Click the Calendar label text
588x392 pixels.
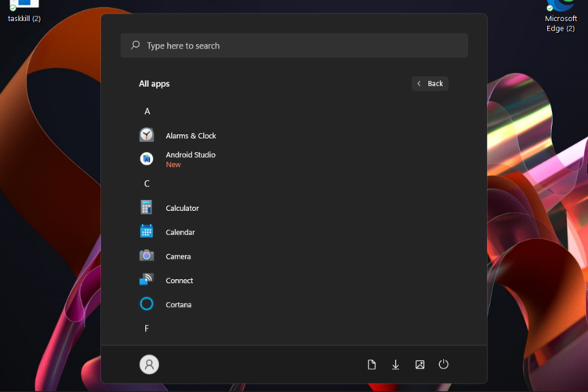(180, 232)
